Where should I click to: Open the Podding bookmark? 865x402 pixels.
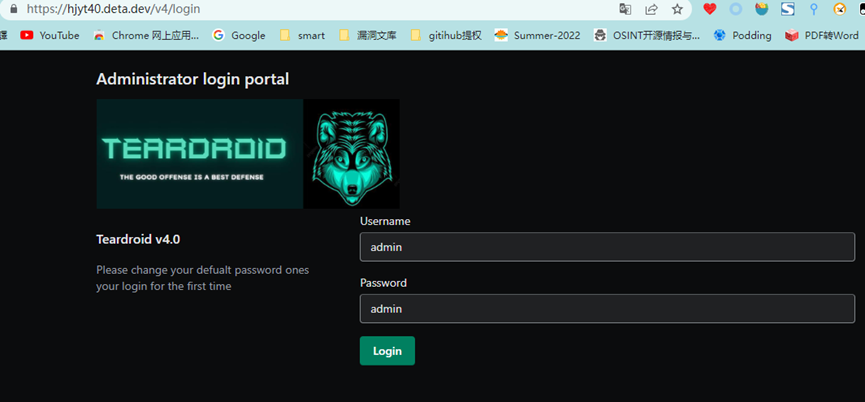(x=742, y=35)
